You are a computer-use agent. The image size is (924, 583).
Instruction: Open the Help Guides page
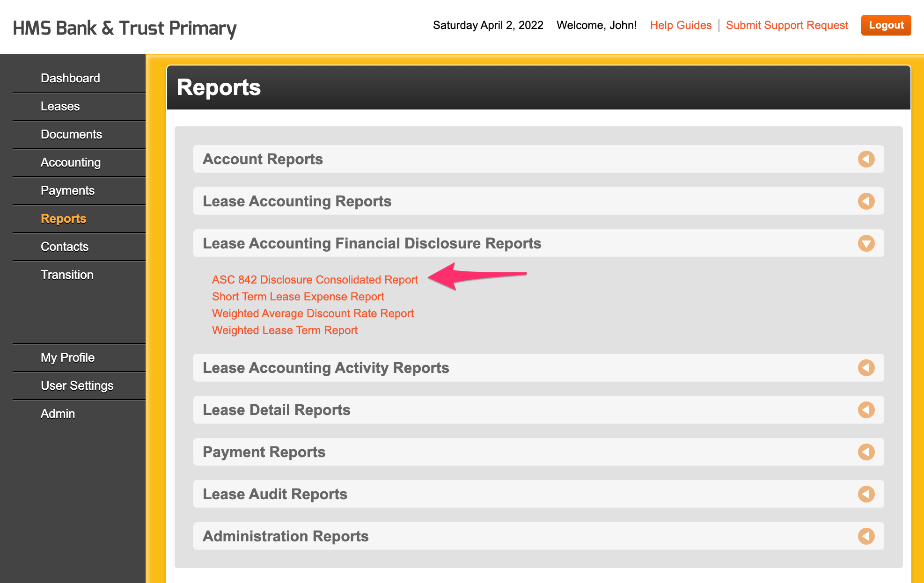coord(681,25)
